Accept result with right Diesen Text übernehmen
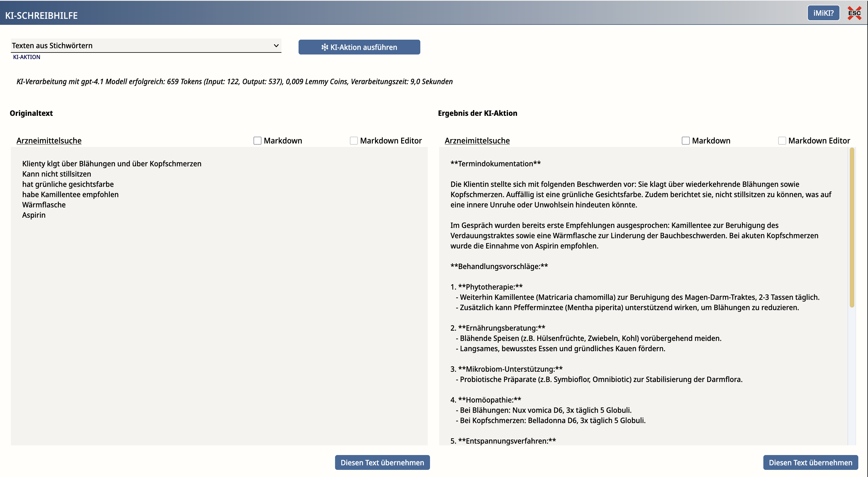Image resolution: width=868 pixels, height=477 pixels. (x=810, y=462)
